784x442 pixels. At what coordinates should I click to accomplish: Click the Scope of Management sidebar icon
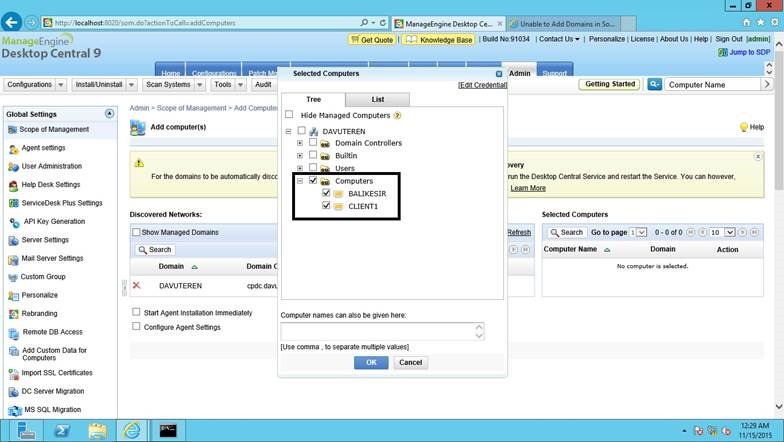[x=12, y=130]
